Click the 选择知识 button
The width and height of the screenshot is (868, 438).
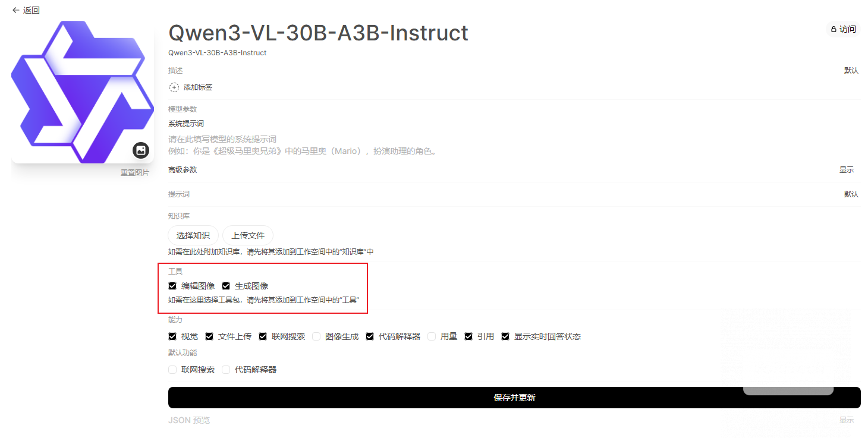point(193,235)
